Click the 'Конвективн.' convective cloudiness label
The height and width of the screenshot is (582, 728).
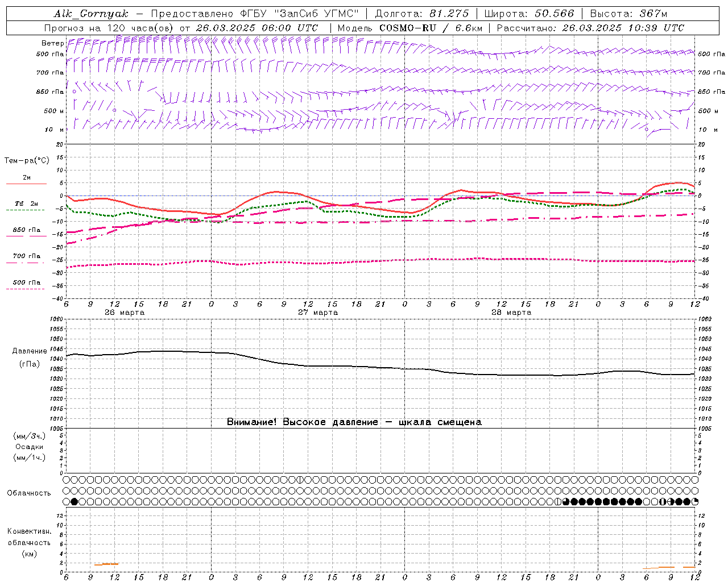click(29, 531)
